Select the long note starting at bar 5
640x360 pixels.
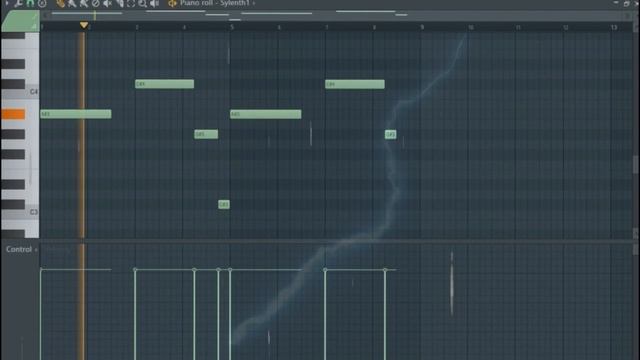266,114
